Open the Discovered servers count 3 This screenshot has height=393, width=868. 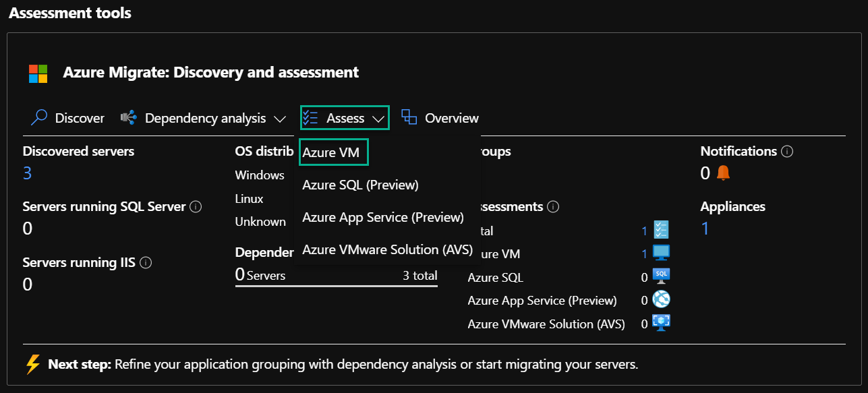[x=27, y=173]
